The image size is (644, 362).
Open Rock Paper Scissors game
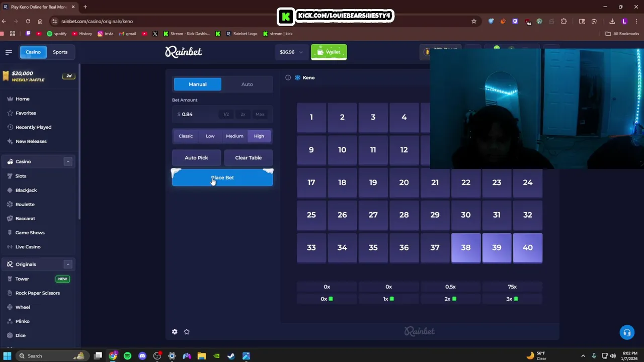point(37,293)
